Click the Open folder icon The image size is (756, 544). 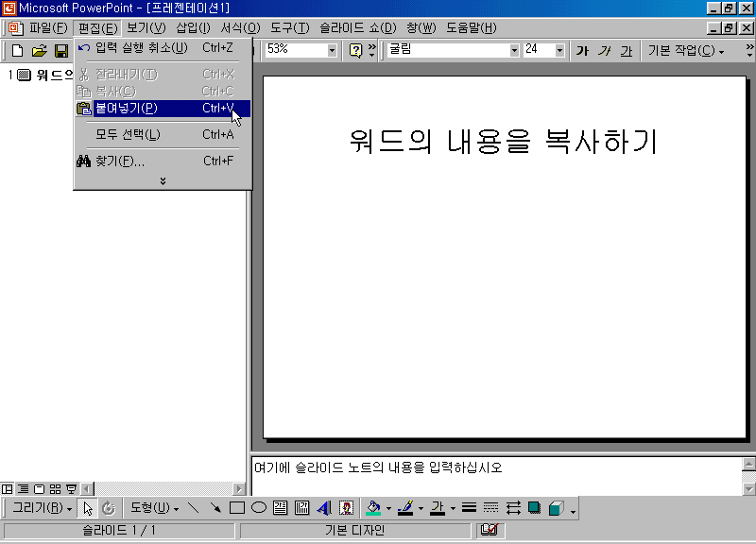(x=40, y=51)
